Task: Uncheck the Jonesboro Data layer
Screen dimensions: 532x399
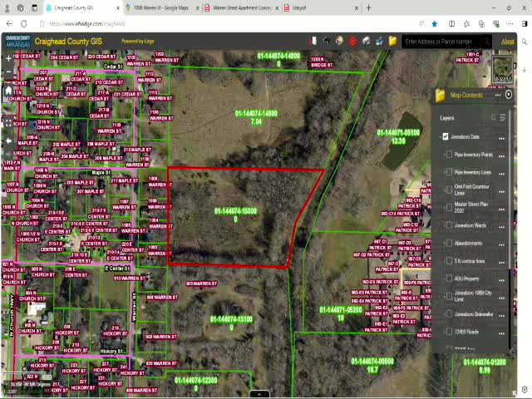Action: pyautogui.click(x=446, y=136)
